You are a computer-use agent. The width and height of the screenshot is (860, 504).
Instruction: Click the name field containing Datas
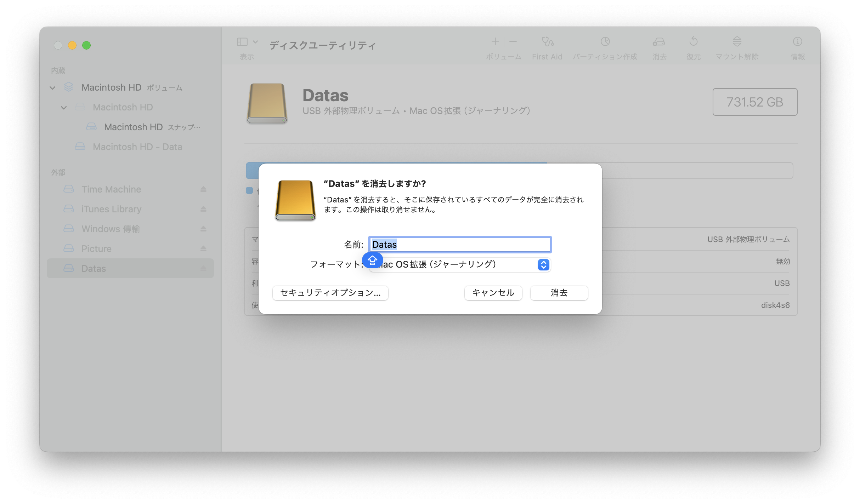pos(460,245)
